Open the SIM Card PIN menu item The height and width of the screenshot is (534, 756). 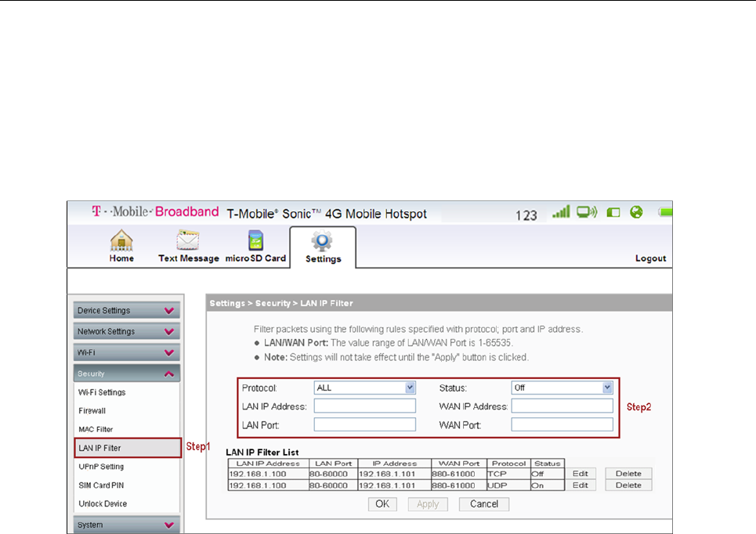pyautogui.click(x=101, y=485)
